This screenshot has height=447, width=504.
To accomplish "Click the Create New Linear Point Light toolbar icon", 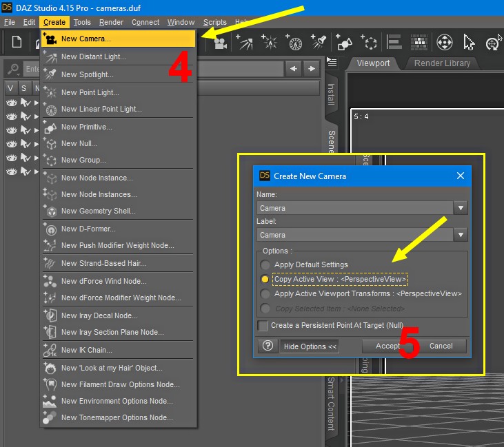I will (x=294, y=43).
